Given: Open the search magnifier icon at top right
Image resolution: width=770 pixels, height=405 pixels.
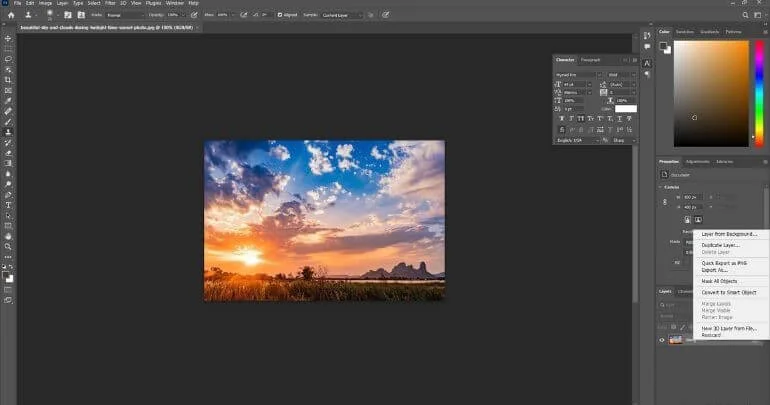Looking at the screenshot, I should pos(745,15).
